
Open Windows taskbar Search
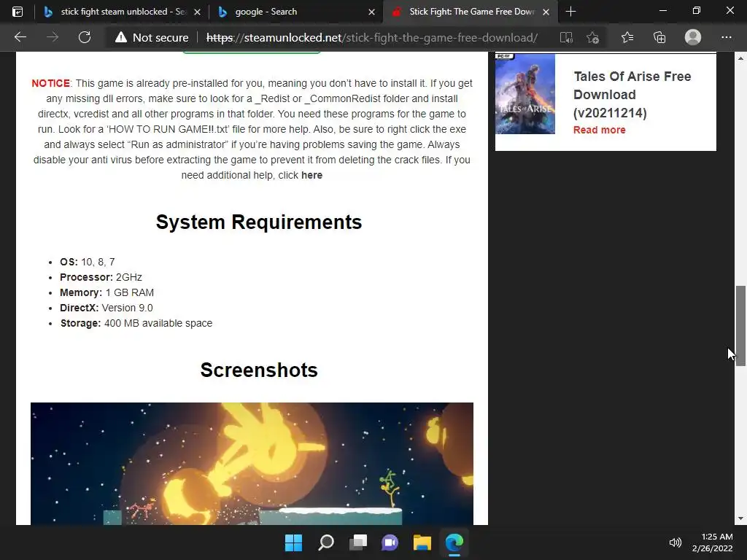coord(326,542)
